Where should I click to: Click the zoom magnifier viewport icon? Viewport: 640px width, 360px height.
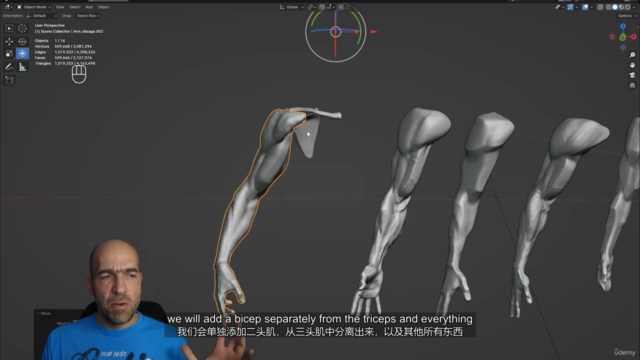[x=632, y=55]
